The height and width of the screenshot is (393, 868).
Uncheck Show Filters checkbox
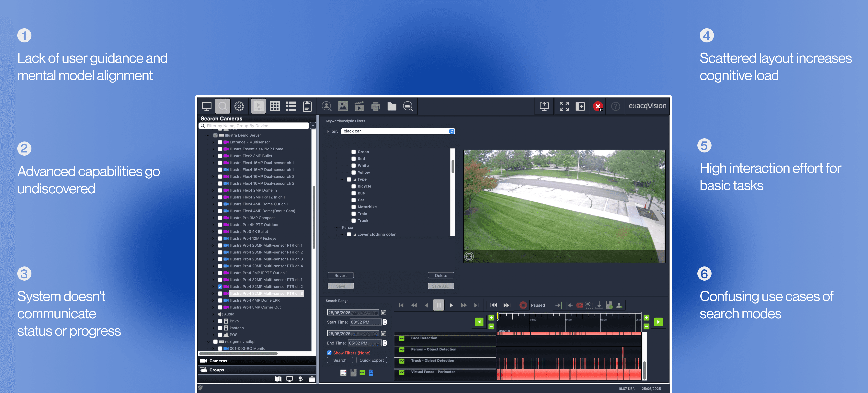[x=329, y=353]
